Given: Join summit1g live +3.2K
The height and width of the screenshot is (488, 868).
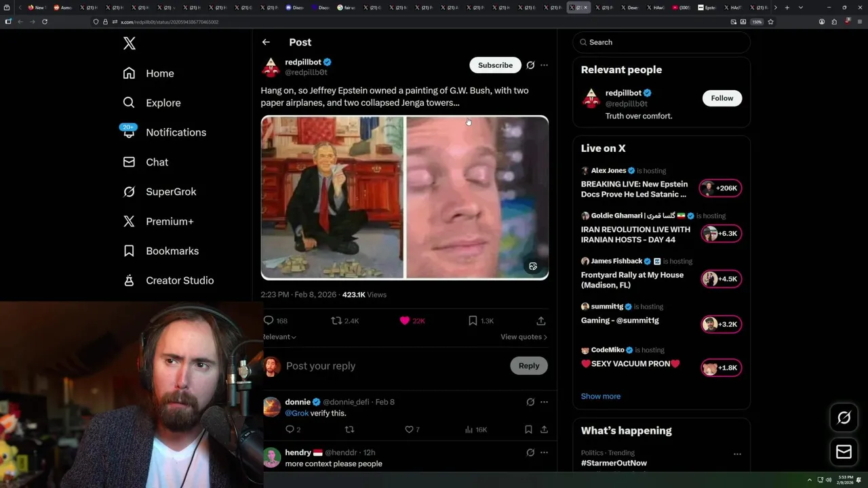Looking at the screenshot, I should click(721, 325).
